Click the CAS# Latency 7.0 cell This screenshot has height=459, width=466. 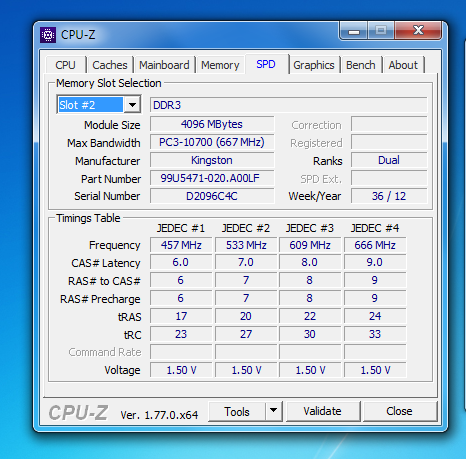pos(246,262)
